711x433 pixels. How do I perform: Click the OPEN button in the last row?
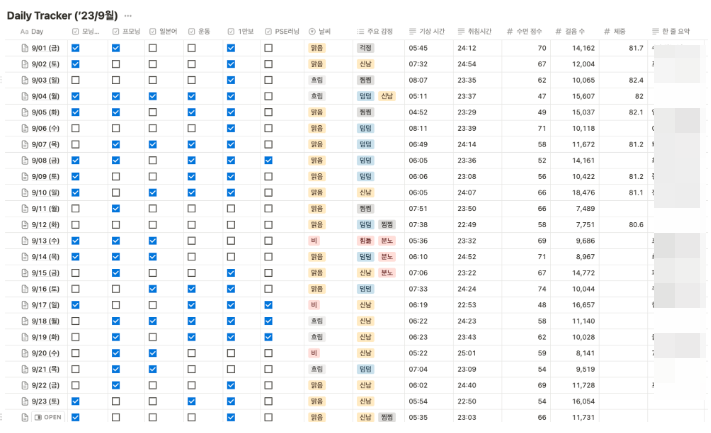[x=48, y=418]
